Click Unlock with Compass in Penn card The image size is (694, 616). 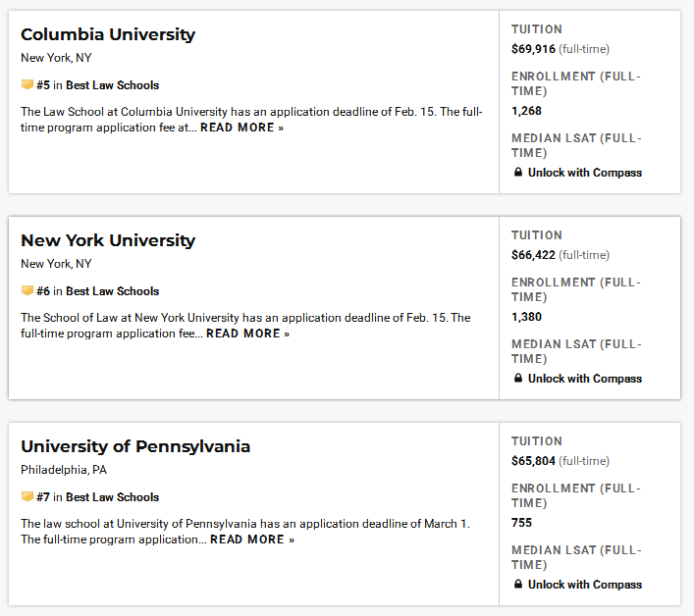click(584, 585)
